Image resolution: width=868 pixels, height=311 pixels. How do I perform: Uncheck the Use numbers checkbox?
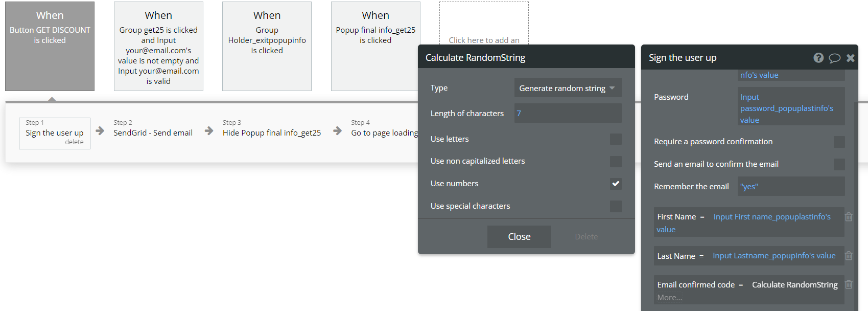coord(616,184)
